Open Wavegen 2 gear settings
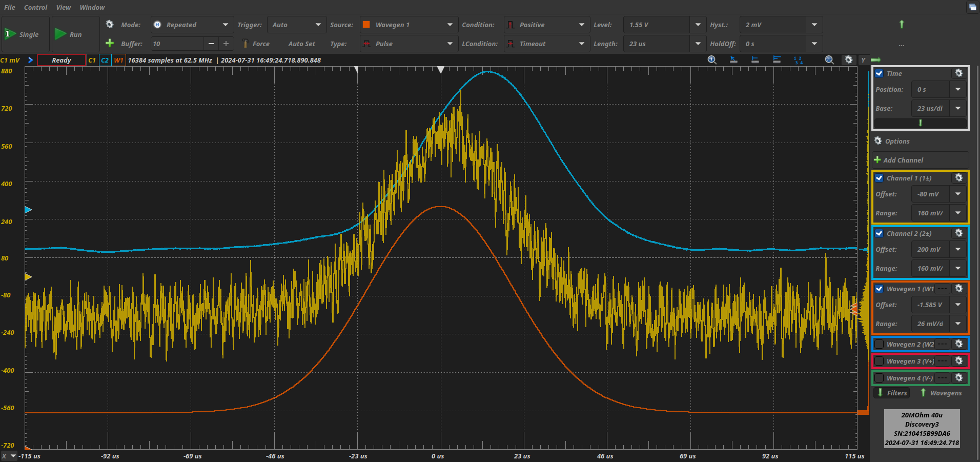The width and height of the screenshot is (980, 462). pyautogui.click(x=958, y=344)
